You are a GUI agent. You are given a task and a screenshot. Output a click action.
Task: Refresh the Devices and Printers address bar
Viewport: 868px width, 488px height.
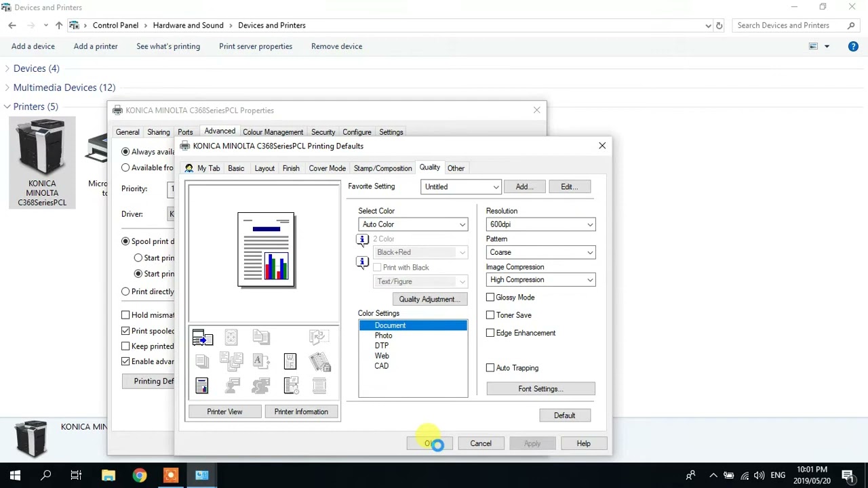click(719, 25)
